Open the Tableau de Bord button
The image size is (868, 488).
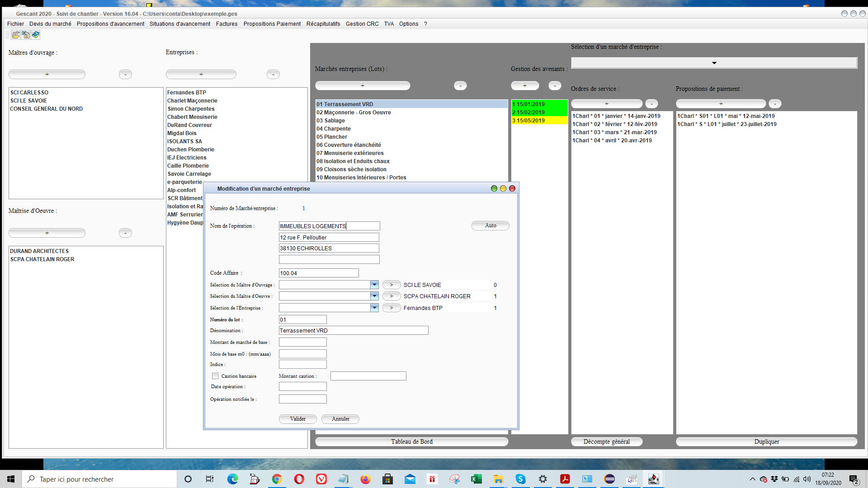click(x=411, y=441)
